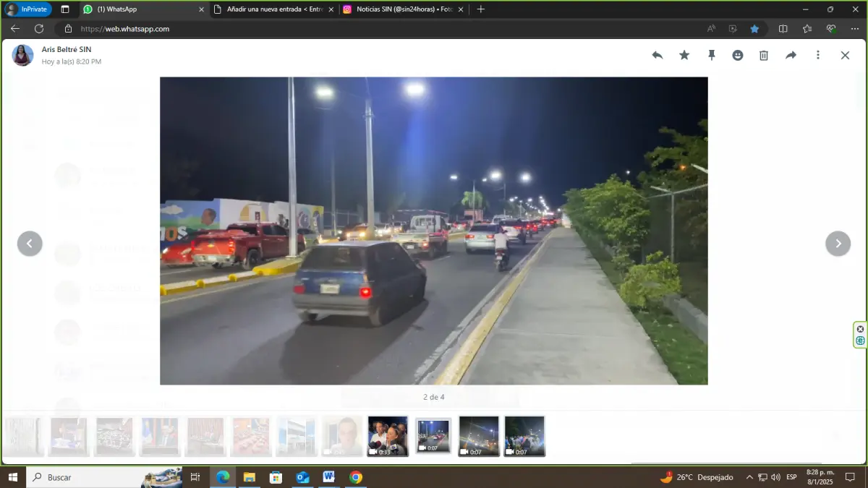Go to the previous media item

click(x=30, y=244)
